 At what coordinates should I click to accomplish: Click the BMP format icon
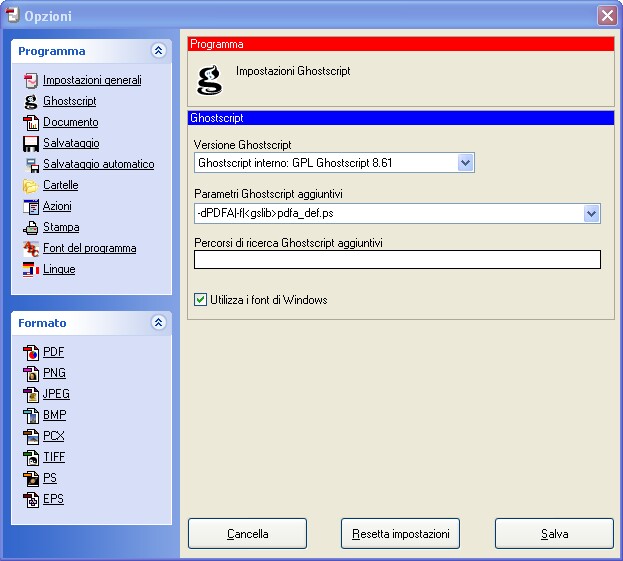click(x=31, y=416)
